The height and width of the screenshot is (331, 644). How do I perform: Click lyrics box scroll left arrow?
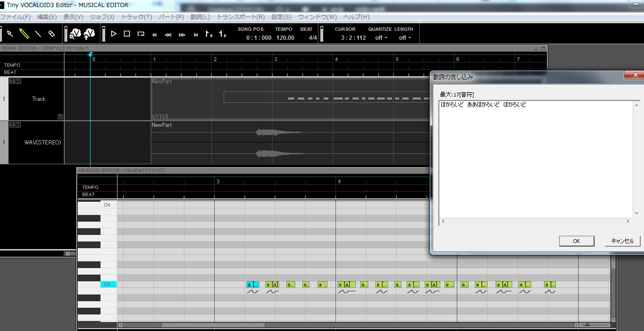[442, 221]
